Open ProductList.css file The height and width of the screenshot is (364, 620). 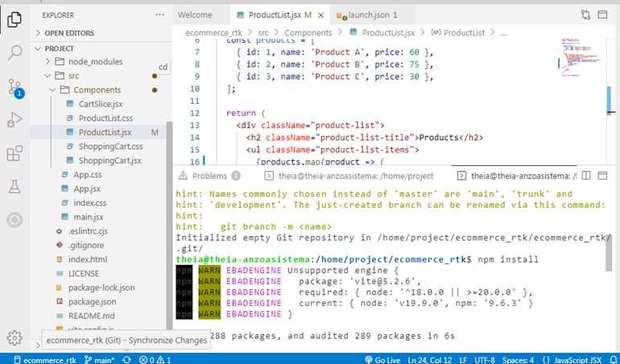[105, 118]
